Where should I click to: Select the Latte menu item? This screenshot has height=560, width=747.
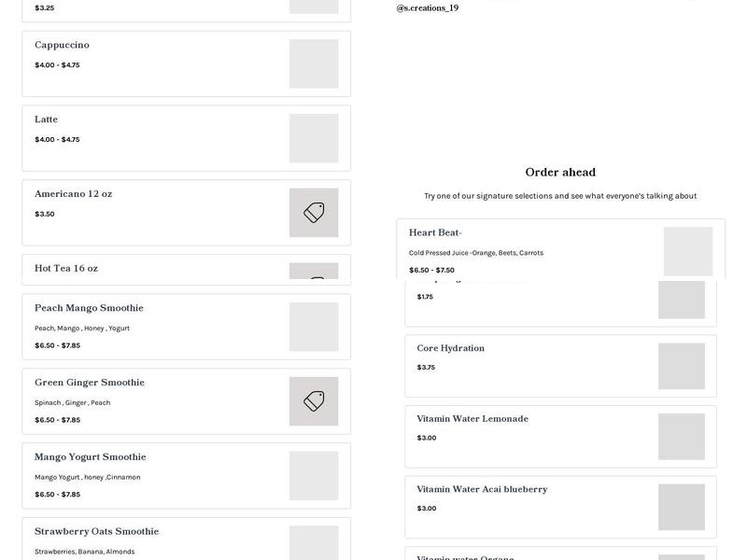(x=47, y=119)
